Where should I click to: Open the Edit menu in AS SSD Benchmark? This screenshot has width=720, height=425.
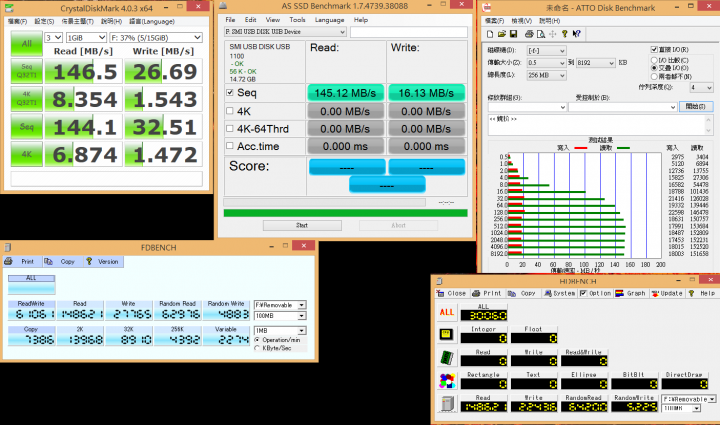tap(251, 20)
